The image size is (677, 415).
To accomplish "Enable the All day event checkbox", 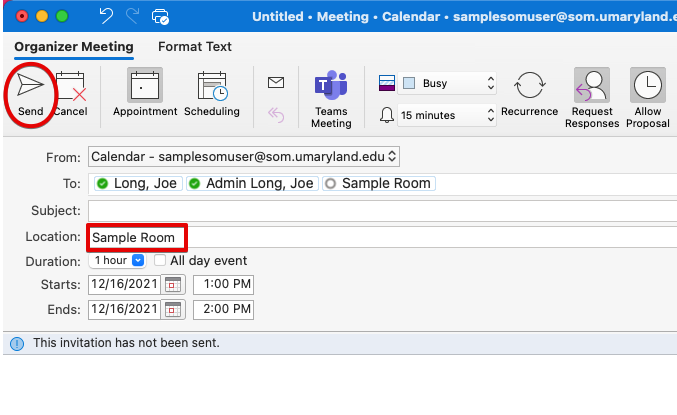I will [160, 261].
